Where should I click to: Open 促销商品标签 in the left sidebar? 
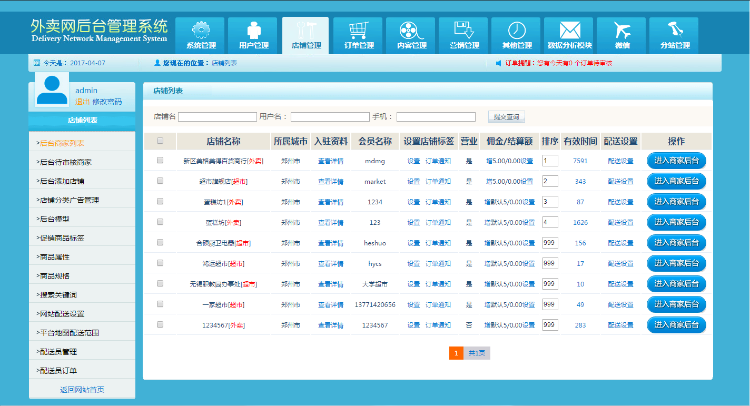click(x=60, y=238)
